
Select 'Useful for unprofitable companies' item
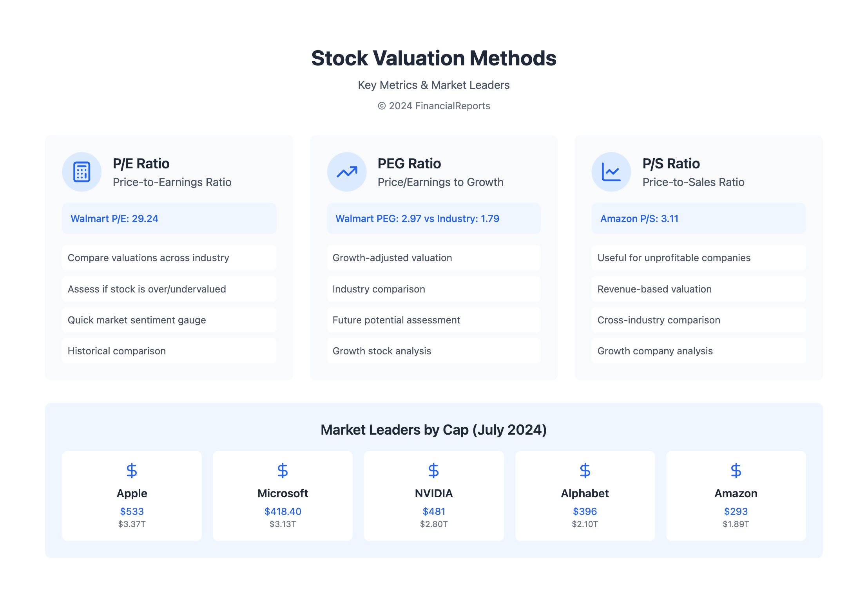(698, 258)
